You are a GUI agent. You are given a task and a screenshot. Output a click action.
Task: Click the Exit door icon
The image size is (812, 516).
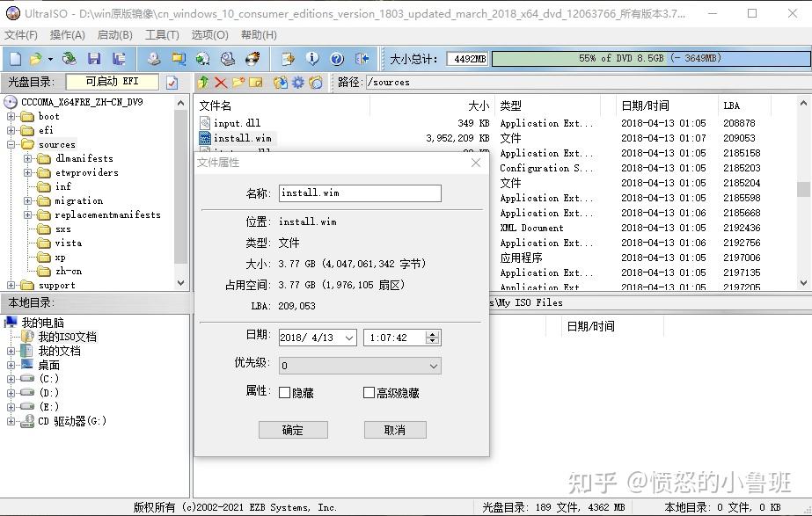(x=362, y=59)
